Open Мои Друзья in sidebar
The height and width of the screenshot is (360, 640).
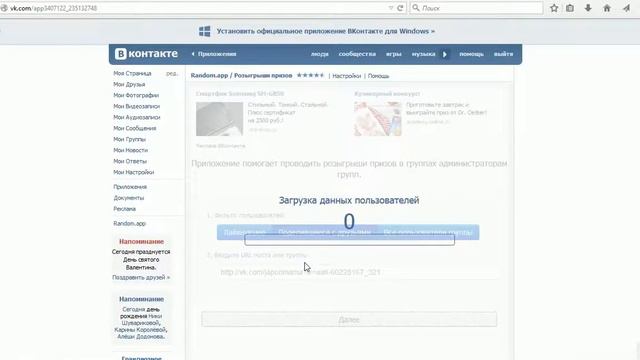click(129, 84)
